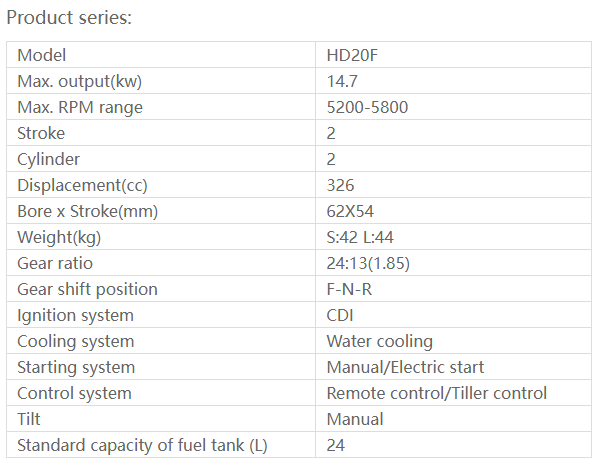Select the 5200-5800 RPM value
Viewport: 601px width, 469px height.
click(367, 107)
